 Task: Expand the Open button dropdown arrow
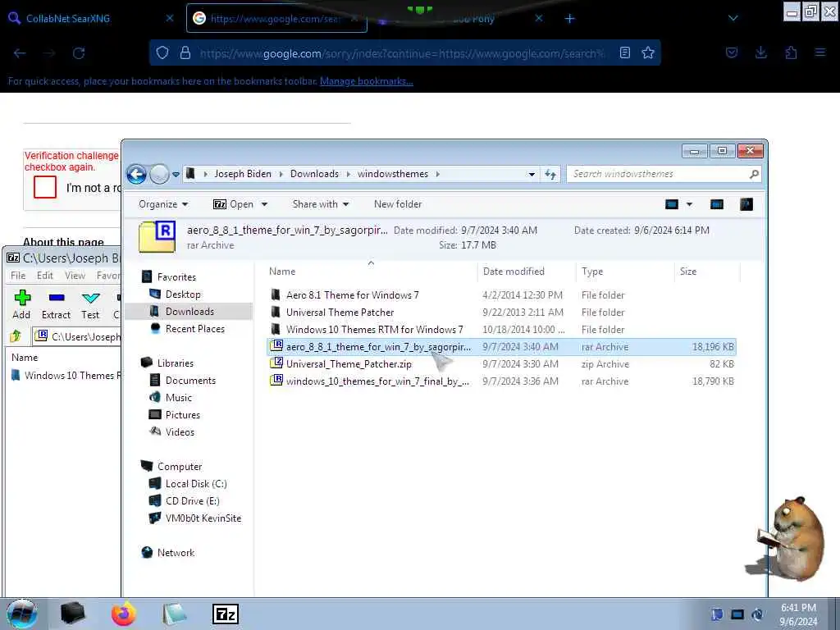coord(264,204)
